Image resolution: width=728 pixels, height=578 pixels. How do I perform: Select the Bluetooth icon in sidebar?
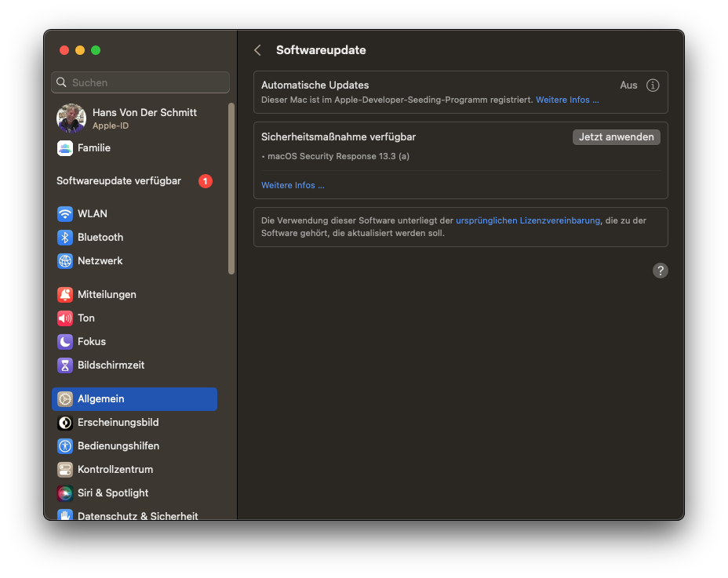point(65,238)
